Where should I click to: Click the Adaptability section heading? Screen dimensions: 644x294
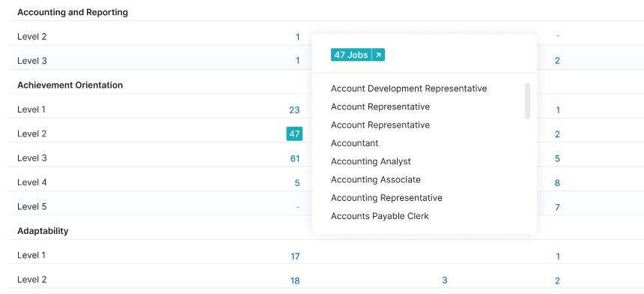(43, 231)
